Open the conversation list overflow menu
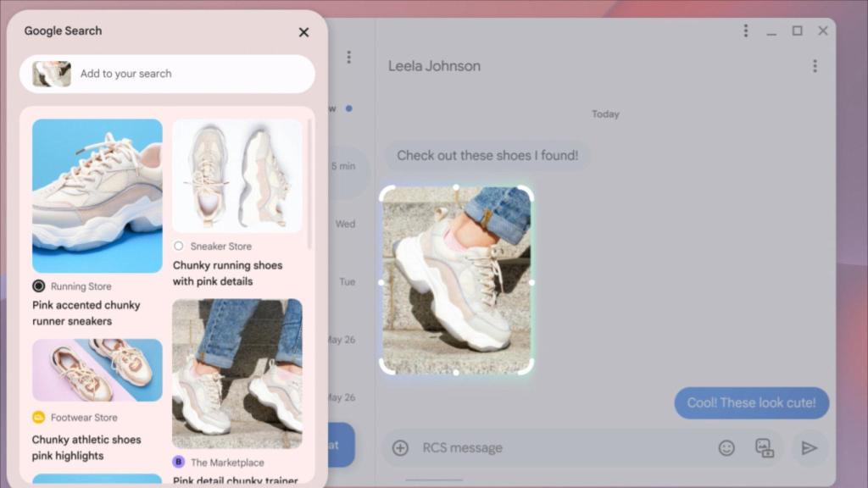Image resolution: width=868 pixels, height=488 pixels. (348, 58)
